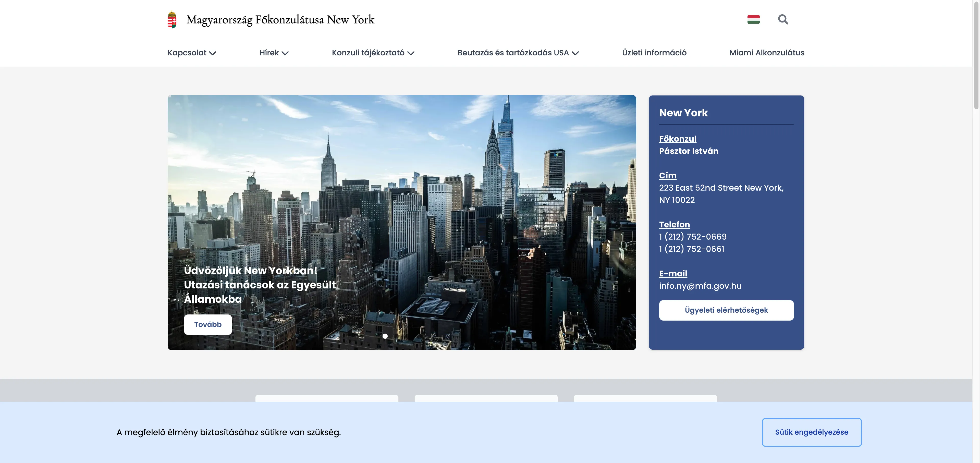
Task: Click the page vertical scrollbar thumb
Action: pos(976,55)
